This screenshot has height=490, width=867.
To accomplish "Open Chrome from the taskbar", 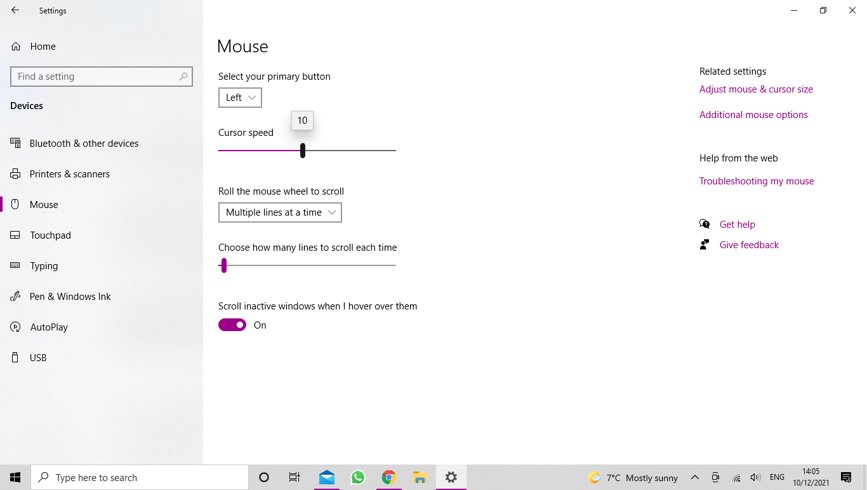I will pos(388,477).
